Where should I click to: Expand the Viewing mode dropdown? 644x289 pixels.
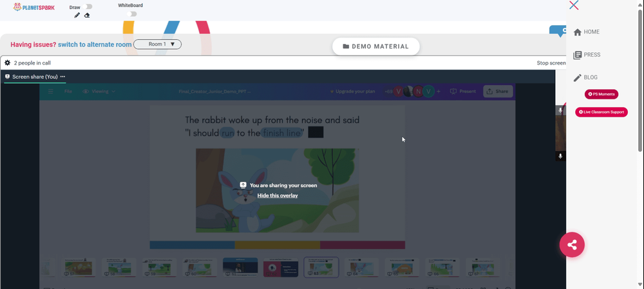pyautogui.click(x=99, y=92)
